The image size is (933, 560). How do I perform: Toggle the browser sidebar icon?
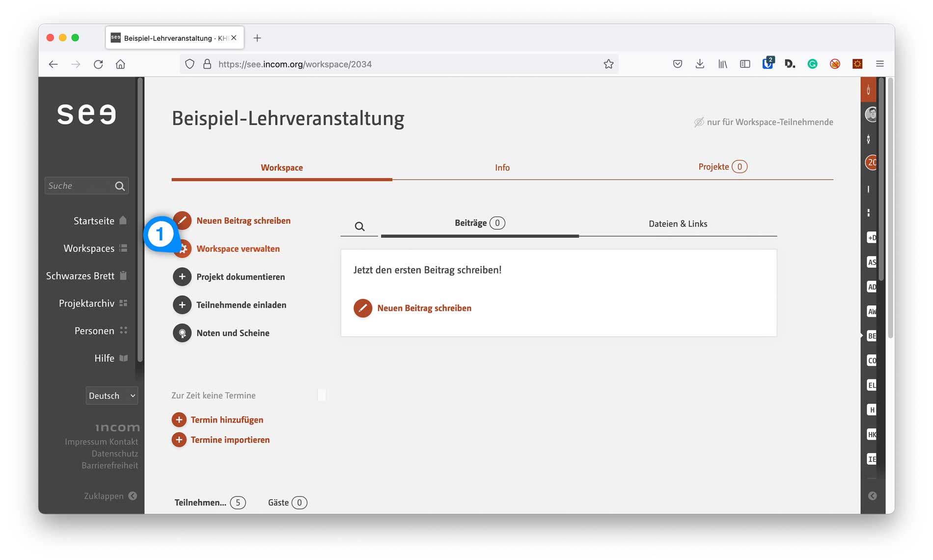point(745,64)
